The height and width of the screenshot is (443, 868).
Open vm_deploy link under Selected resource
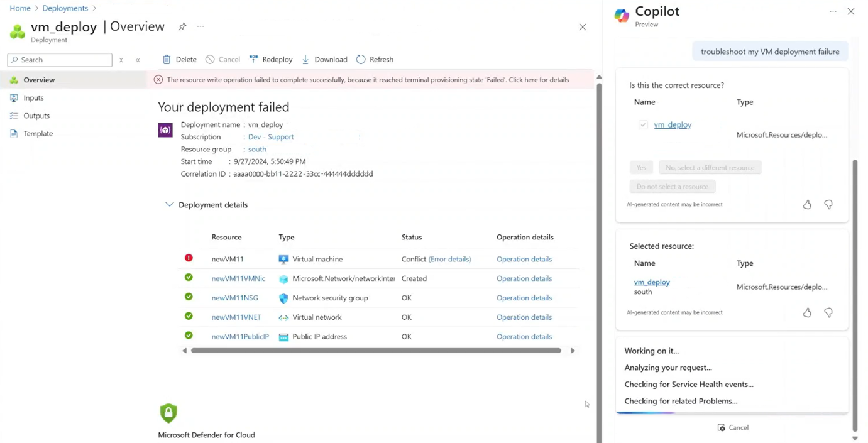pos(652,282)
